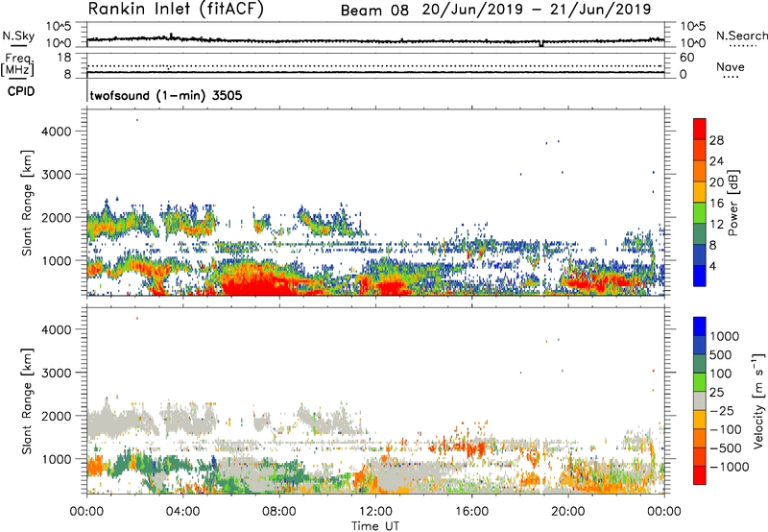Viewport: 768px width, 532px height.
Task: Pick the gray -25 to 25 Velocity segment
Action: (700, 400)
